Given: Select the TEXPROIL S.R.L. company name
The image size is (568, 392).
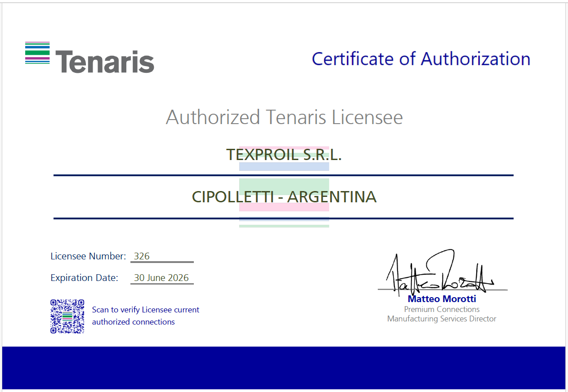Looking at the screenshot, I should [x=284, y=155].
